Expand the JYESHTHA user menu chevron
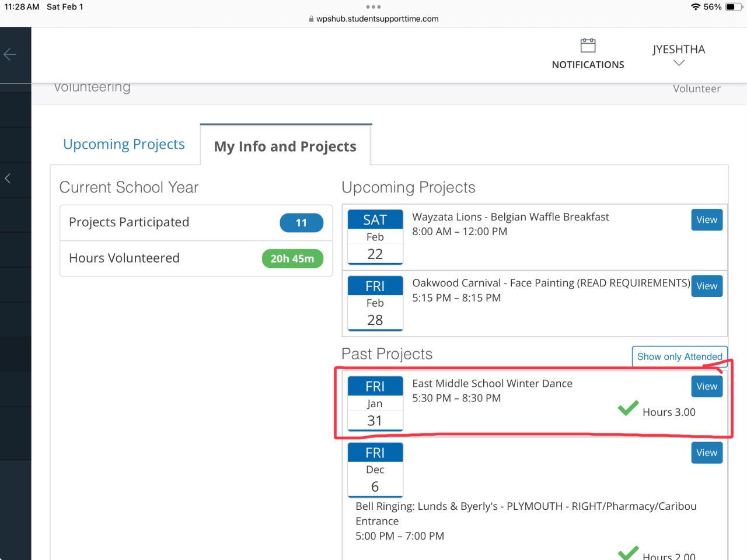The height and width of the screenshot is (560, 747). tap(679, 63)
